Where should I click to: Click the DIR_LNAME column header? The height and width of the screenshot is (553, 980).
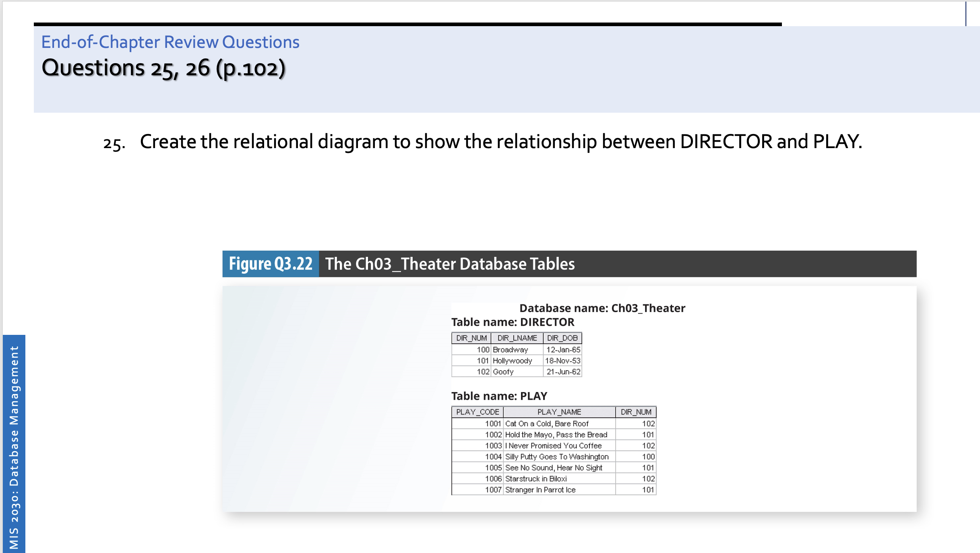coord(517,338)
